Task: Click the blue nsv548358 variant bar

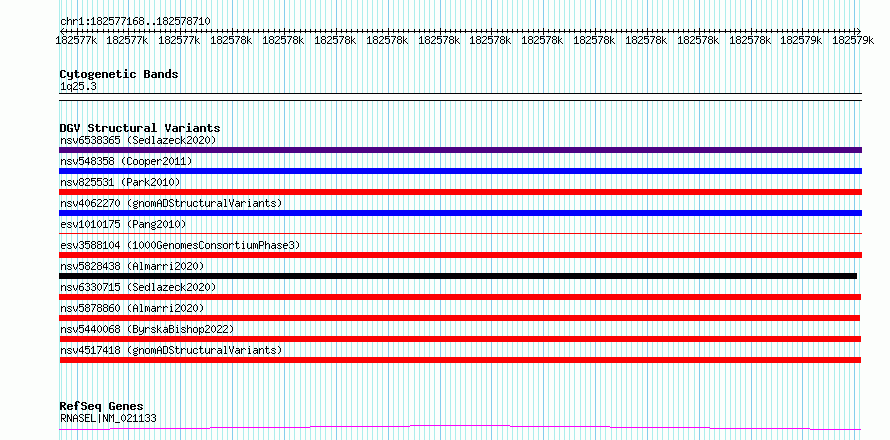Action: tap(460, 171)
